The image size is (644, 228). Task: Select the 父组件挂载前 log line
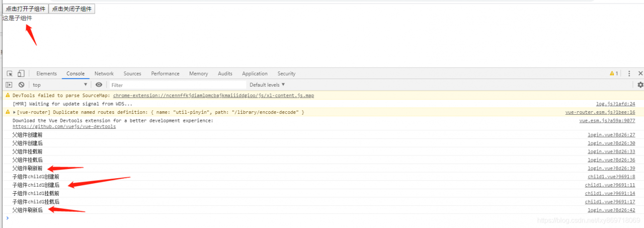tap(28, 151)
